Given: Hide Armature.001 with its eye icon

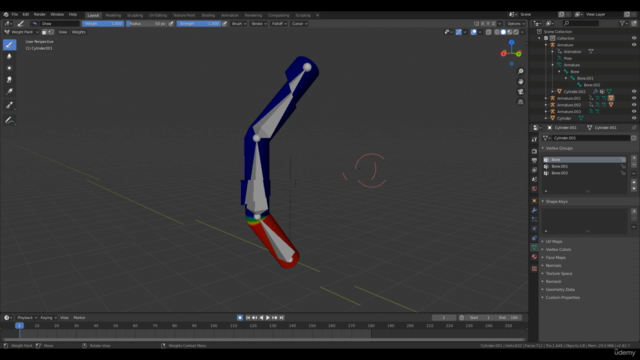Looking at the screenshot, I should click(x=634, y=98).
